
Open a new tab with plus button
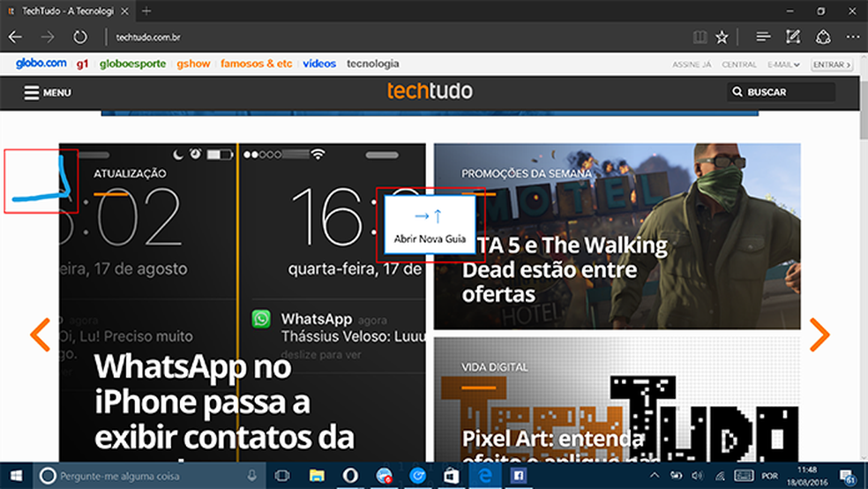pyautogui.click(x=146, y=11)
